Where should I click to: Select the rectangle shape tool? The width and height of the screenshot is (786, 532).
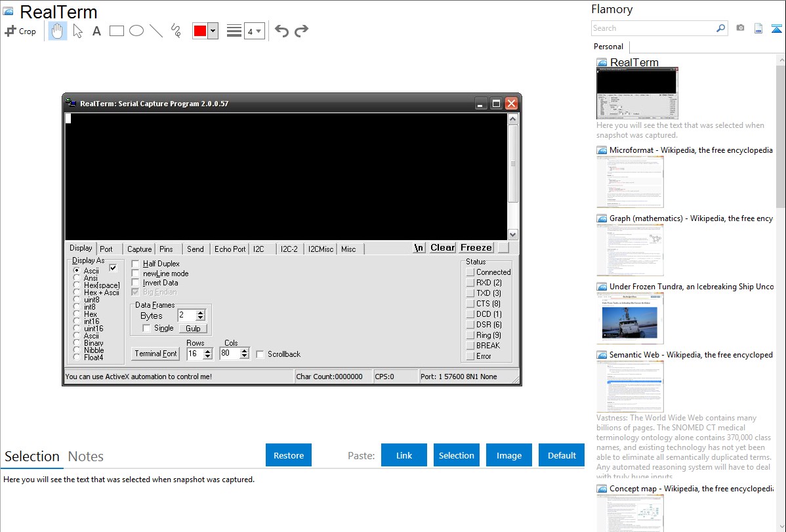coord(117,31)
